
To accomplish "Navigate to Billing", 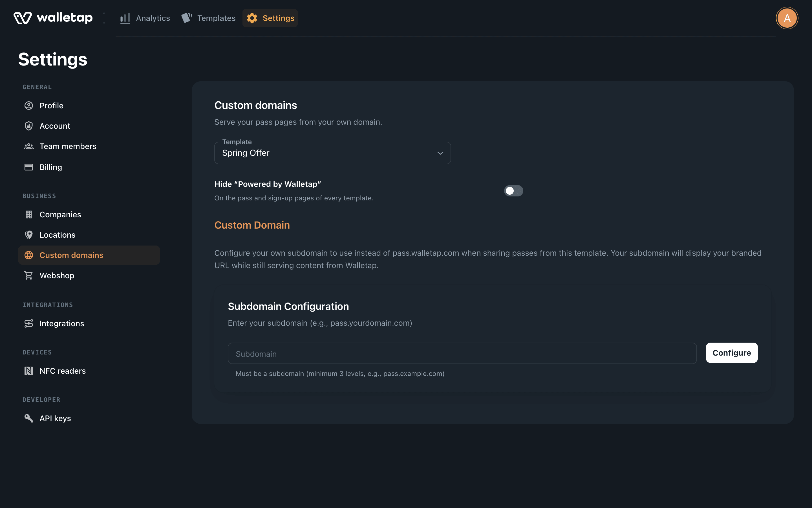I will [x=89, y=167].
